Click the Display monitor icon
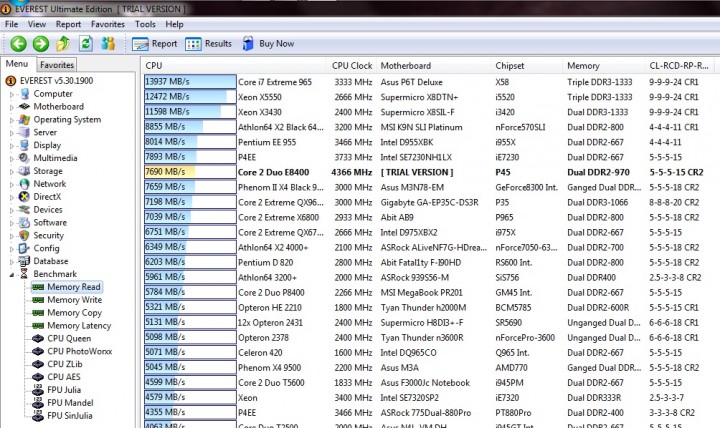This screenshot has height=428, width=720. point(24,146)
